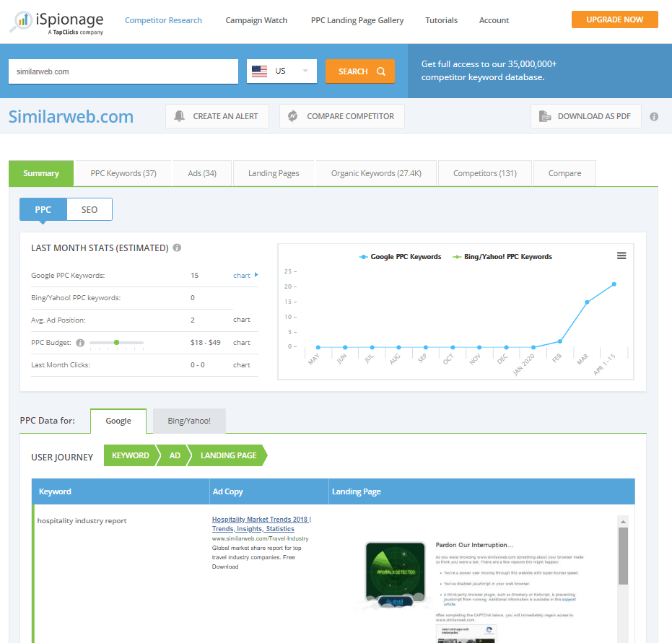Click the Search button
The height and width of the screenshot is (643, 672).
point(360,71)
